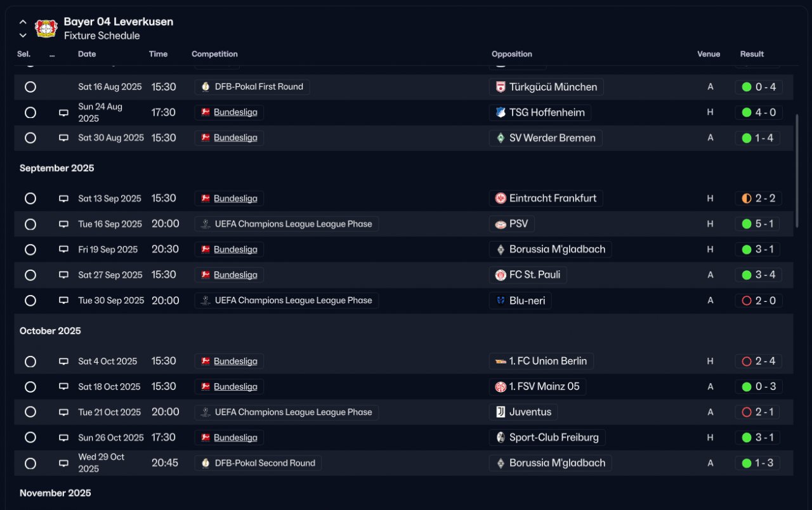Click the DFB-Pokal Second Round trophy icon
The width and height of the screenshot is (812, 510).
click(x=205, y=463)
